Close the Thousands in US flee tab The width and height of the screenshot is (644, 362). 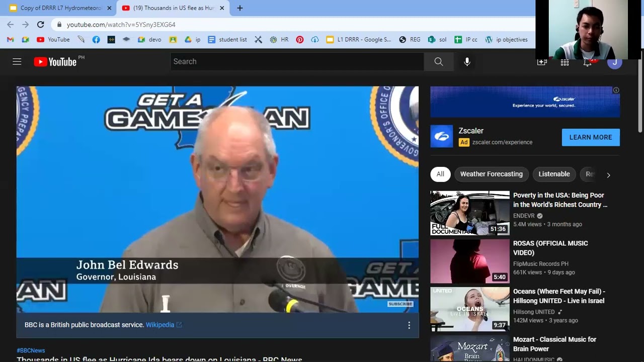click(x=222, y=8)
